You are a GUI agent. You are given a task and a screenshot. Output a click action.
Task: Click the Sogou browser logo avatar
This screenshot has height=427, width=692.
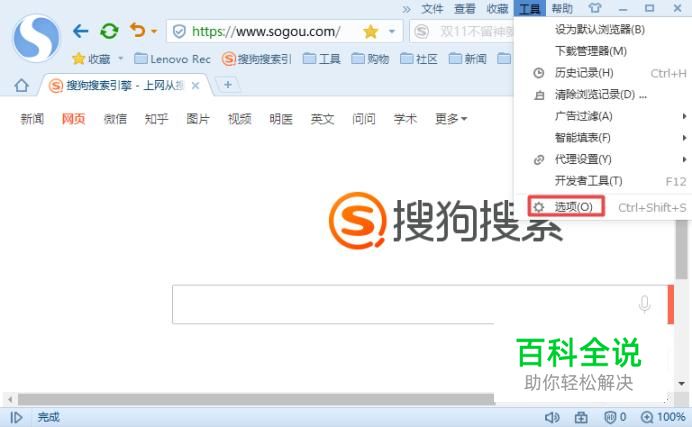point(36,38)
